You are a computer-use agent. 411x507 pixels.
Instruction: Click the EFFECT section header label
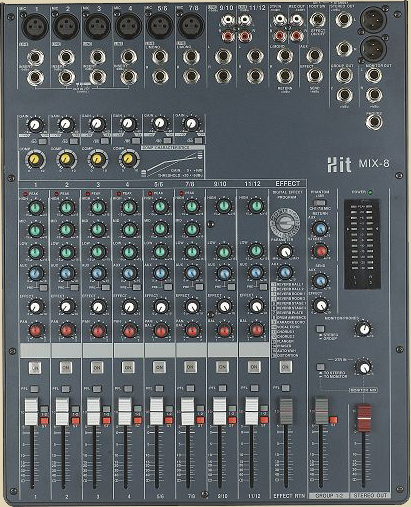287,183
